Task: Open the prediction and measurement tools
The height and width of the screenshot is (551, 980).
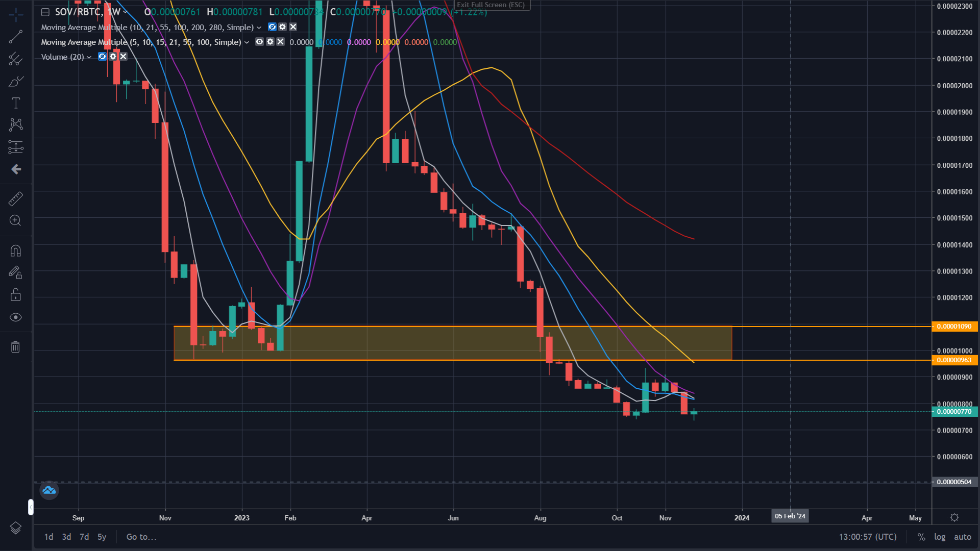Action: click(16, 147)
